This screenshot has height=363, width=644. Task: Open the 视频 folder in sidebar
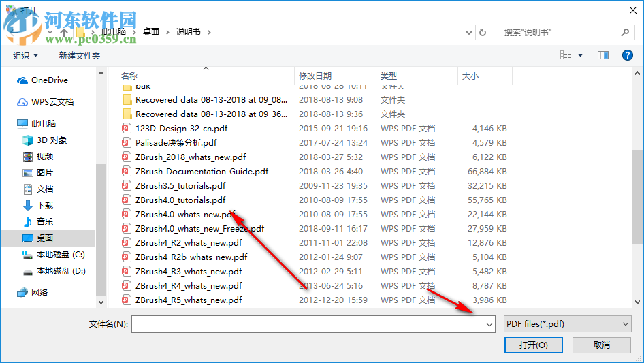coord(45,157)
